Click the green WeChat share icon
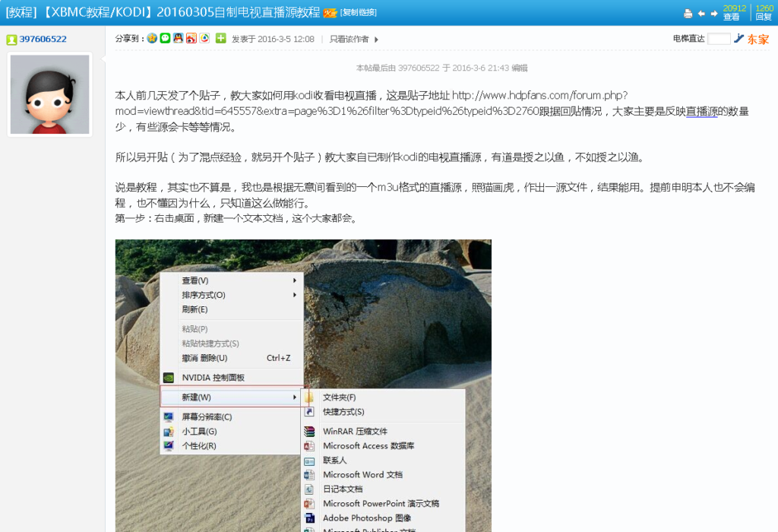This screenshot has width=778, height=532. [x=165, y=39]
